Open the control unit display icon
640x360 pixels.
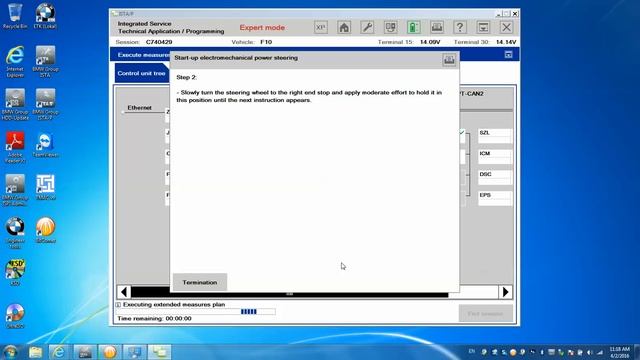391,27
